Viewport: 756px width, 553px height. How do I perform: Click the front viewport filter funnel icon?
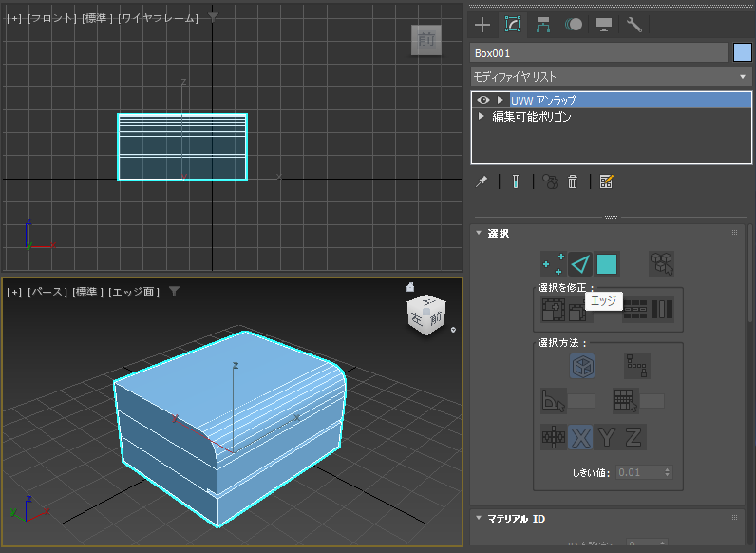[x=213, y=17]
